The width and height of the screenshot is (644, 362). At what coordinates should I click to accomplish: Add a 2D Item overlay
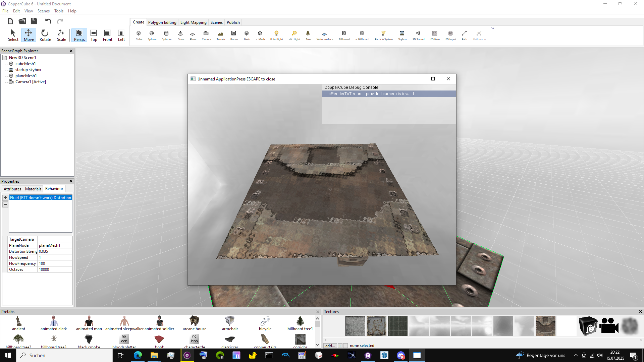pos(435,35)
